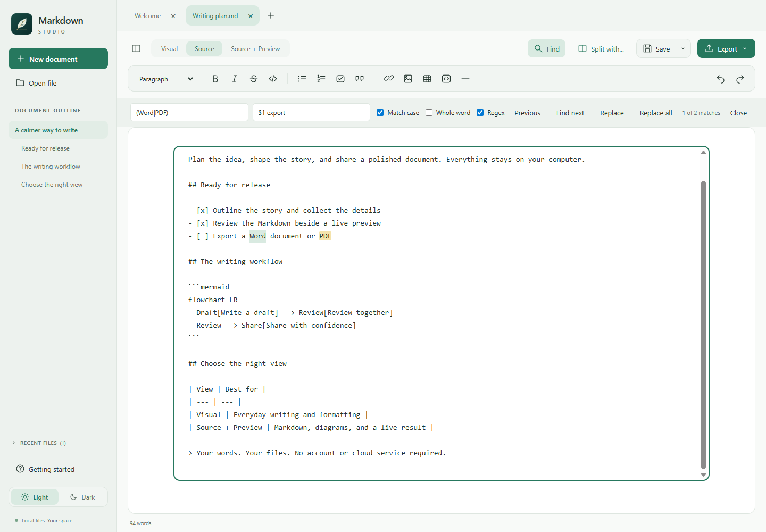Image resolution: width=766 pixels, height=532 pixels.
Task: Switch to Source + Preview view
Action: pos(255,49)
